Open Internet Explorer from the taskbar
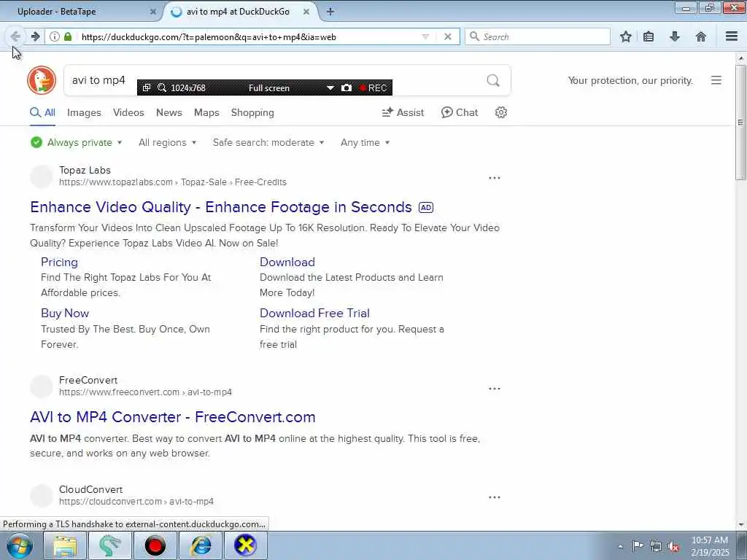The width and height of the screenshot is (747, 560). point(201,545)
